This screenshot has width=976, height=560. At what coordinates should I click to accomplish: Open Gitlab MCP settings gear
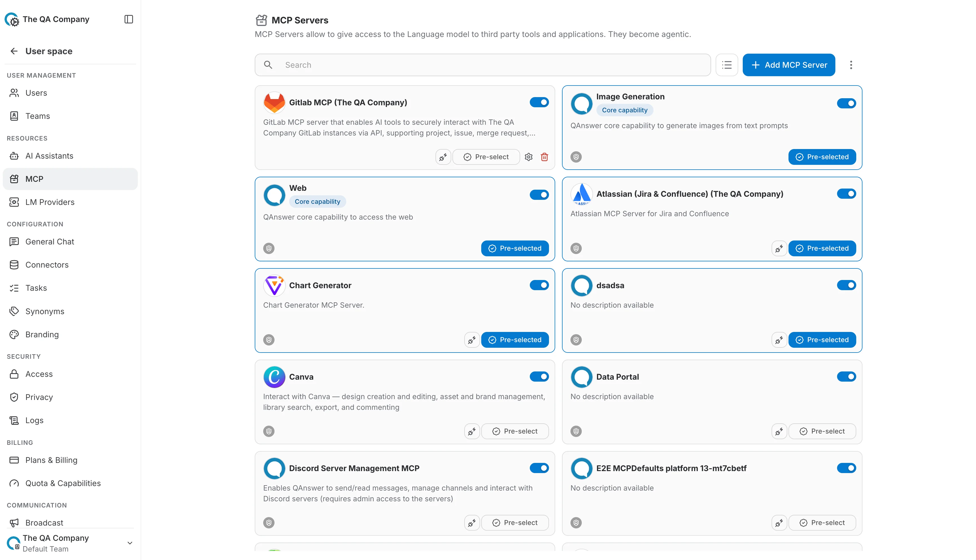pos(529,157)
